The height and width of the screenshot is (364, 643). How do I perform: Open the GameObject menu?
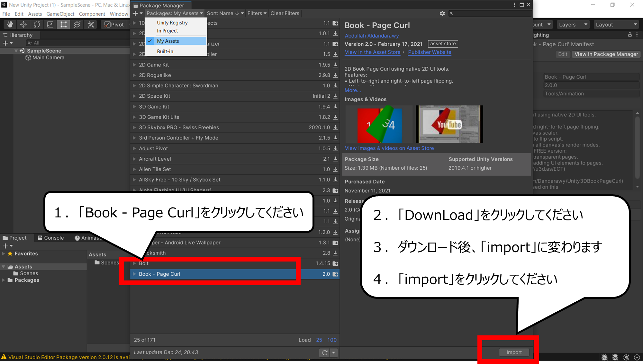point(60,14)
